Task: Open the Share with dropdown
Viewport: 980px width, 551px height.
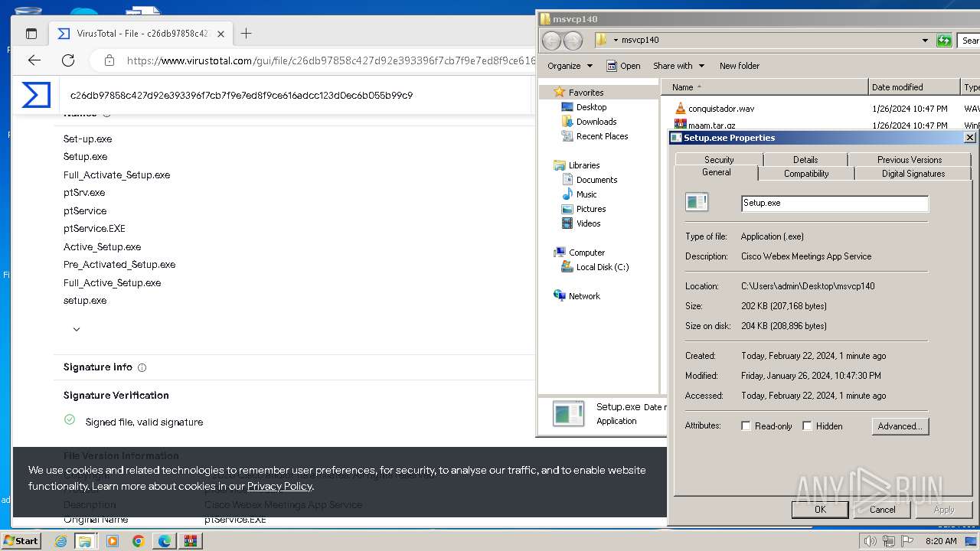Action: [x=678, y=66]
